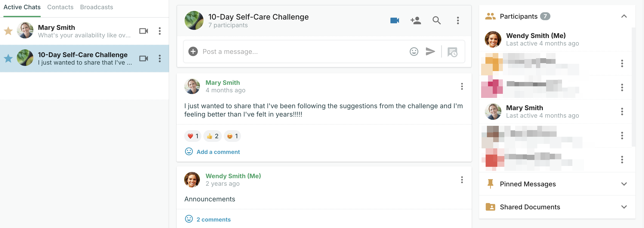
Task: Collapse the Participants section
Action: click(x=624, y=17)
